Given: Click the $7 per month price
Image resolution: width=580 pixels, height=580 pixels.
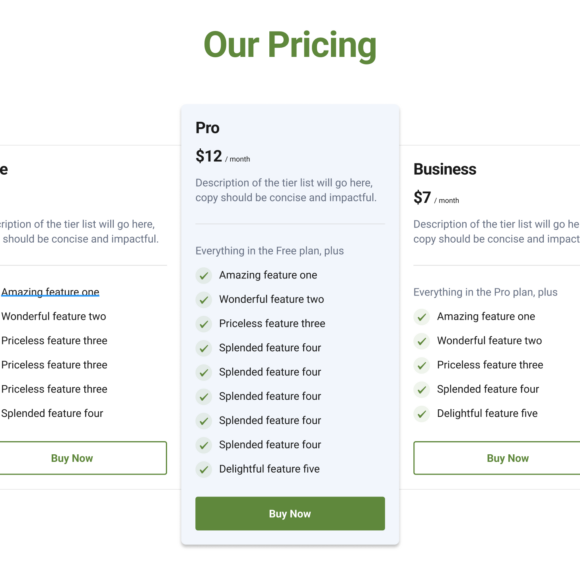Looking at the screenshot, I should click(x=436, y=198).
